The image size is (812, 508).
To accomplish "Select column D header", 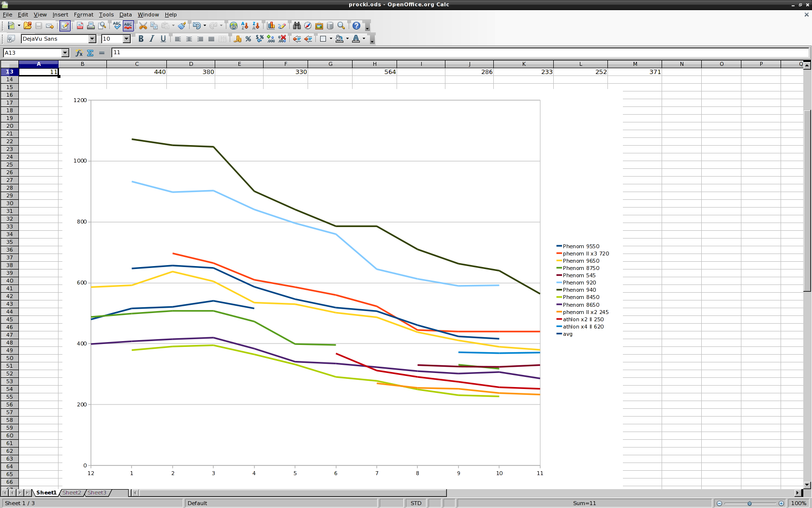I will tap(191, 64).
